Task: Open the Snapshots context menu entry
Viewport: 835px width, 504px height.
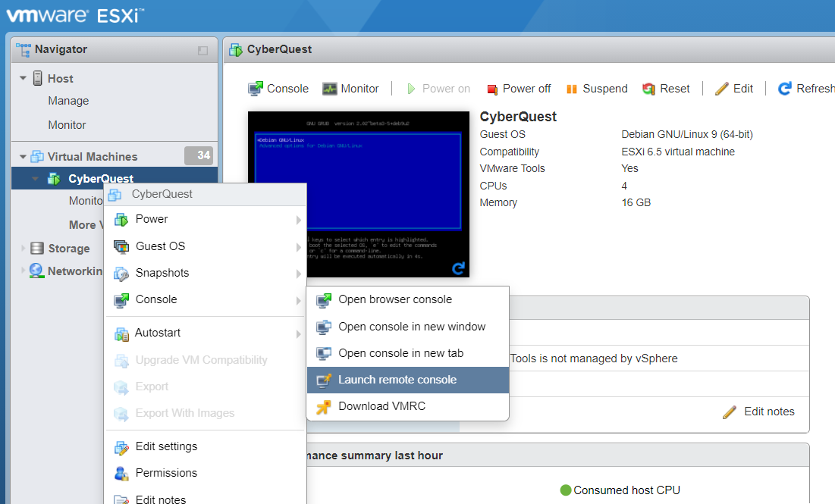Action: tap(206, 273)
